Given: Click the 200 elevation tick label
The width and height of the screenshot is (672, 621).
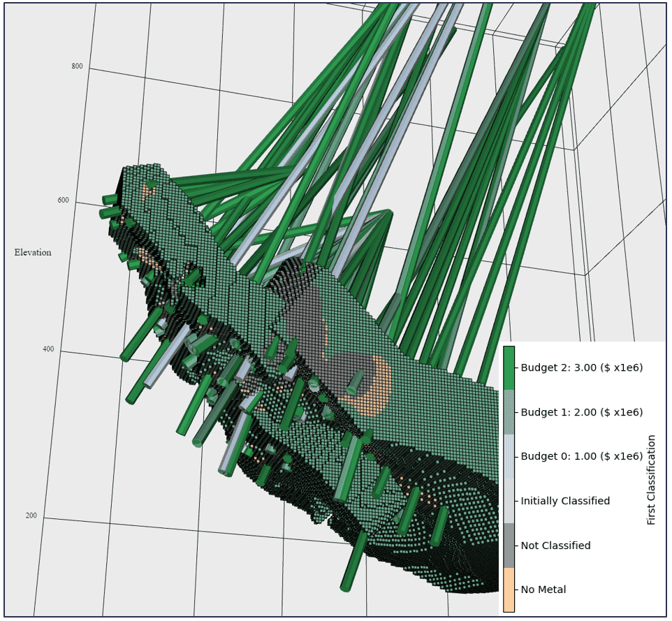Looking at the screenshot, I should click(x=31, y=516).
